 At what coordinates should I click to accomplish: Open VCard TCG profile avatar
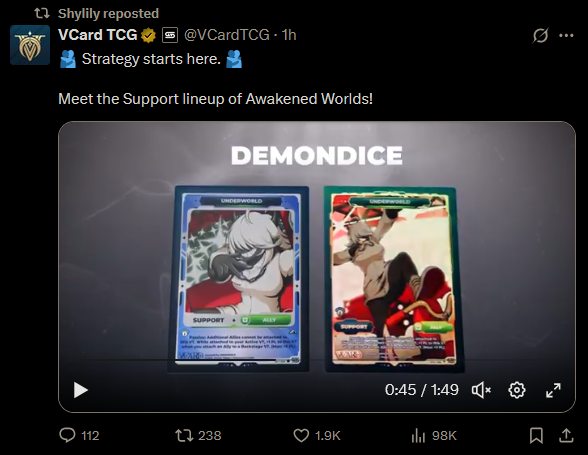coord(30,45)
